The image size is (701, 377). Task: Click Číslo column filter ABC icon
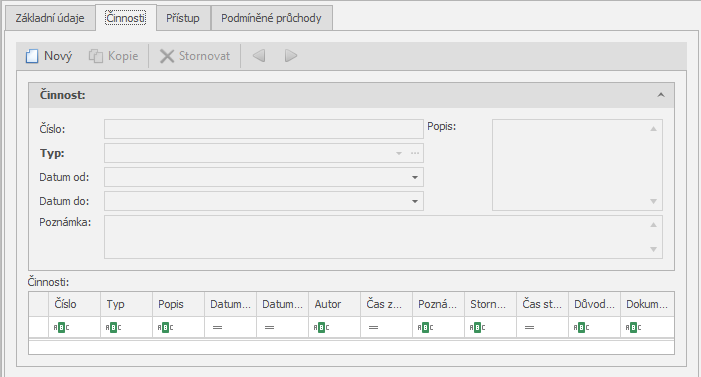pyautogui.click(x=61, y=327)
